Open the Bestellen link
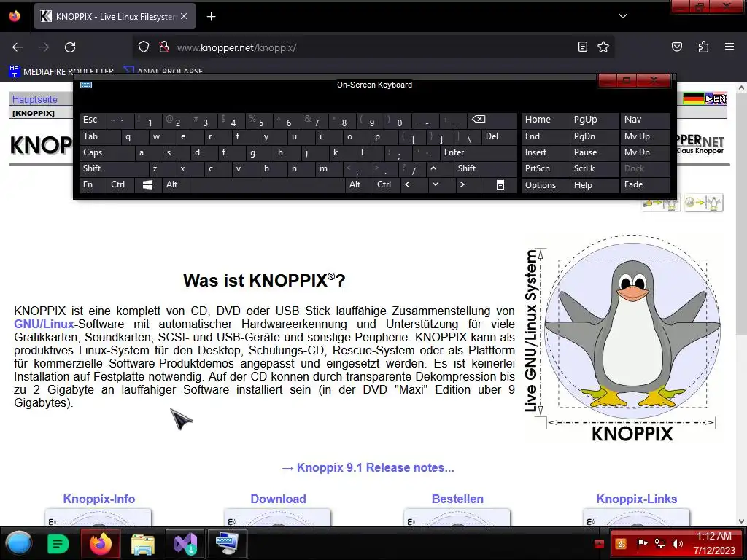 pyautogui.click(x=457, y=499)
